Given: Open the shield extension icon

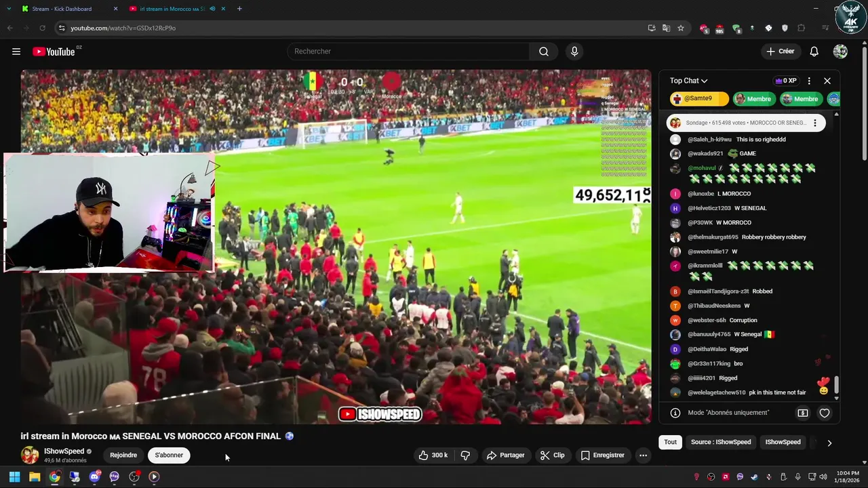Looking at the screenshot, I should [785, 28].
